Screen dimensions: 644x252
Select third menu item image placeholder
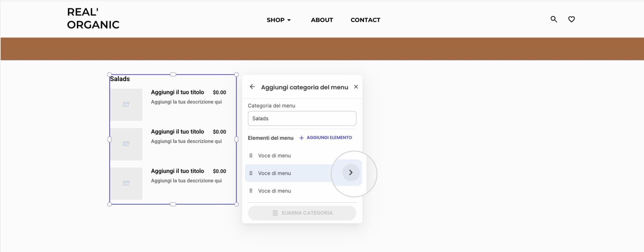(126, 184)
